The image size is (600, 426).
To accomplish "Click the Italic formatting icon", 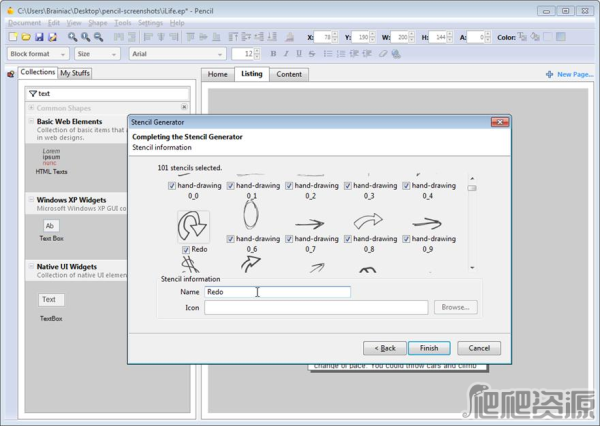I will tap(285, 54).
